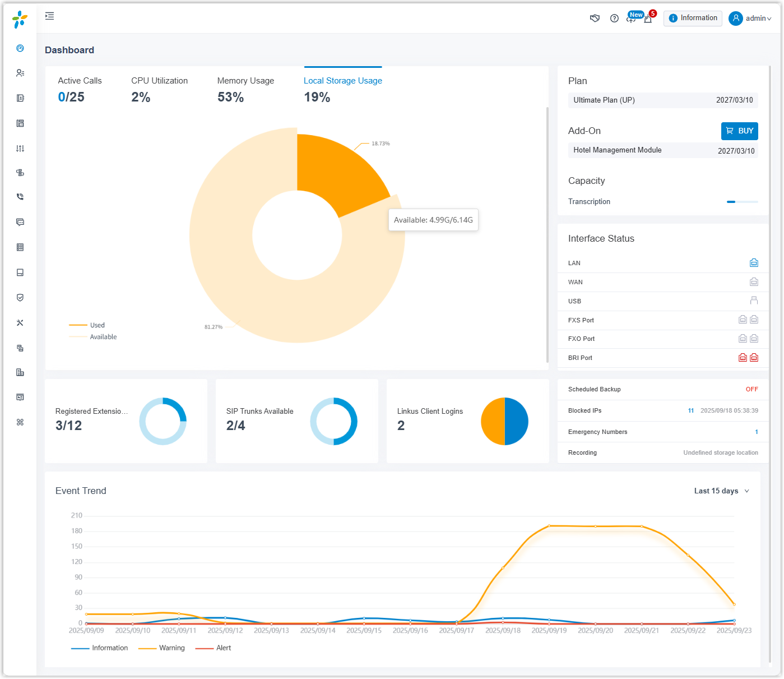The width and height of the screenshot is (784, 679).
Task: Open the alarm bell with 5 notifications
Action: tap(648, 19)
